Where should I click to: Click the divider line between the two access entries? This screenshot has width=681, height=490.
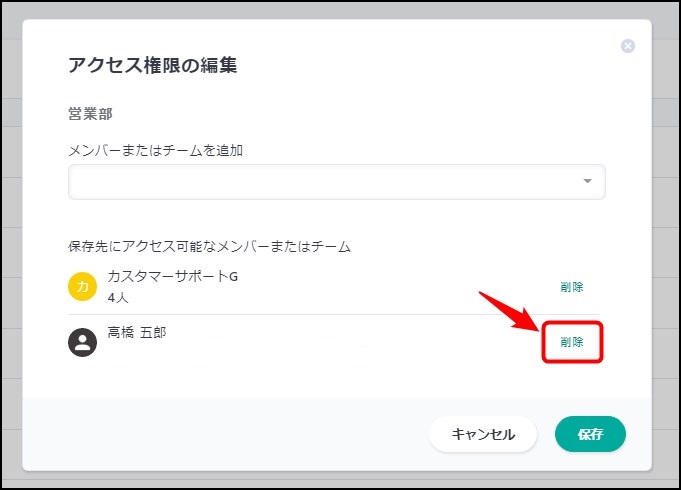point(330,315)
